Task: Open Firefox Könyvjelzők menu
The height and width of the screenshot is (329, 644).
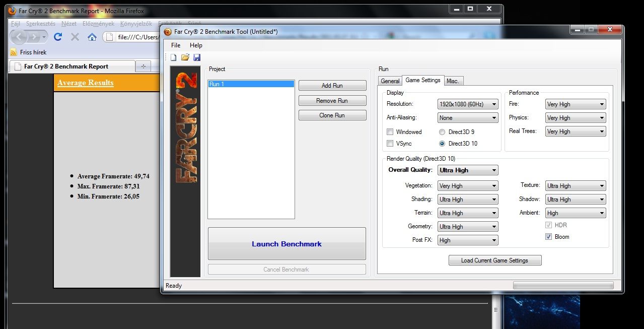Action: click(x=136, y=24)
